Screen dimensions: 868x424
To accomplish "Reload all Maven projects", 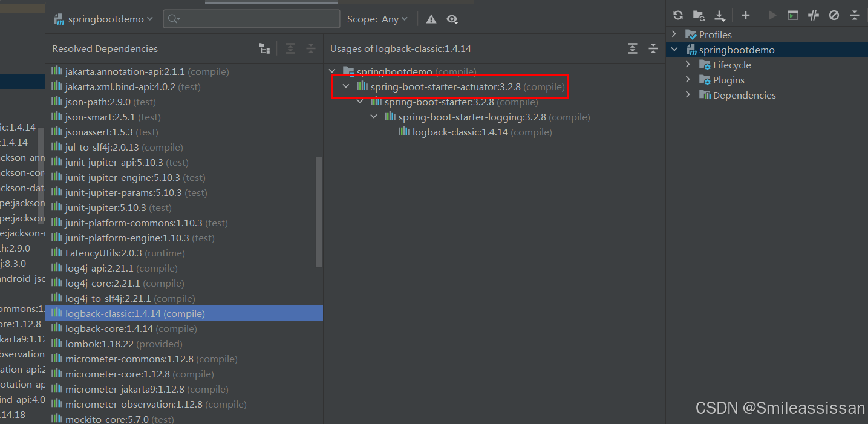I will 678,16.
